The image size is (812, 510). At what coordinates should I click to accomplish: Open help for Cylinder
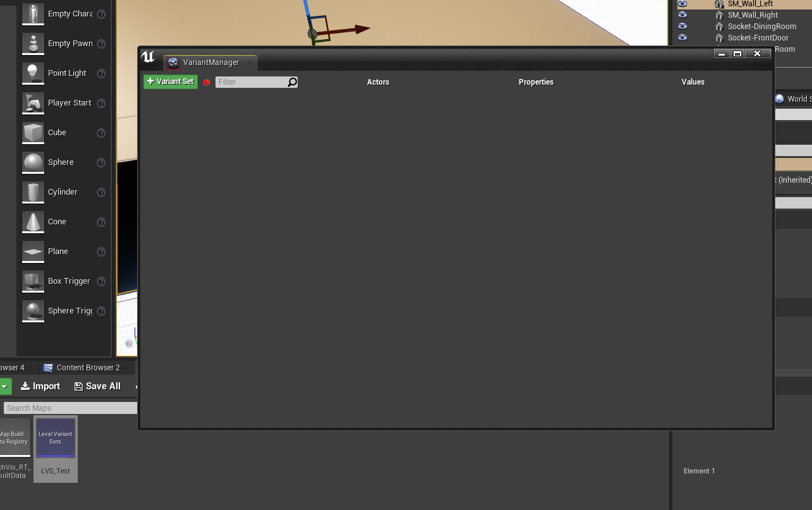[x=101, y=192]
